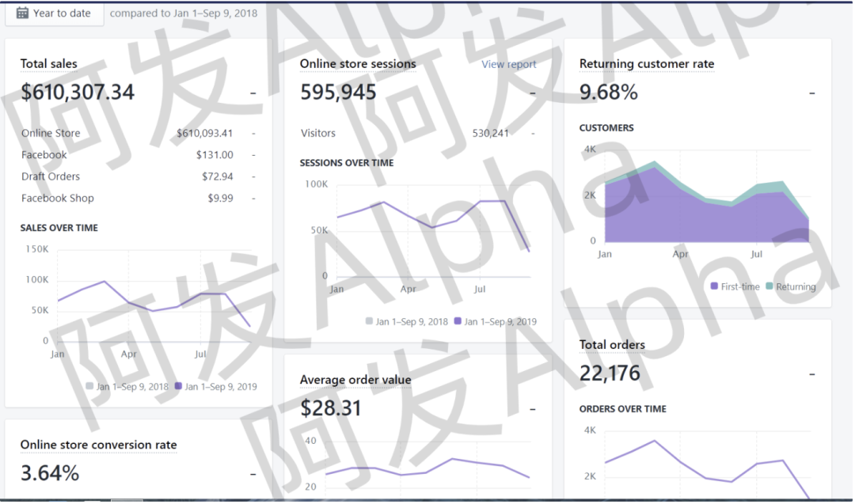The width and height of the screenshot is (855, 504).
Task: Open the Year to date dropdown
Action: point(55,13)
